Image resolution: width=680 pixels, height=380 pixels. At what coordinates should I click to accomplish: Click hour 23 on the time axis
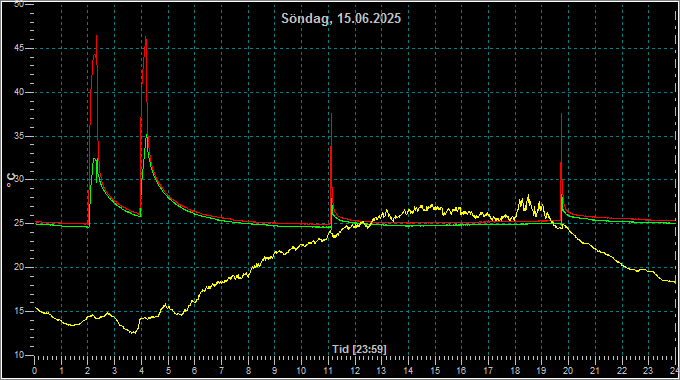click(648, 371)
